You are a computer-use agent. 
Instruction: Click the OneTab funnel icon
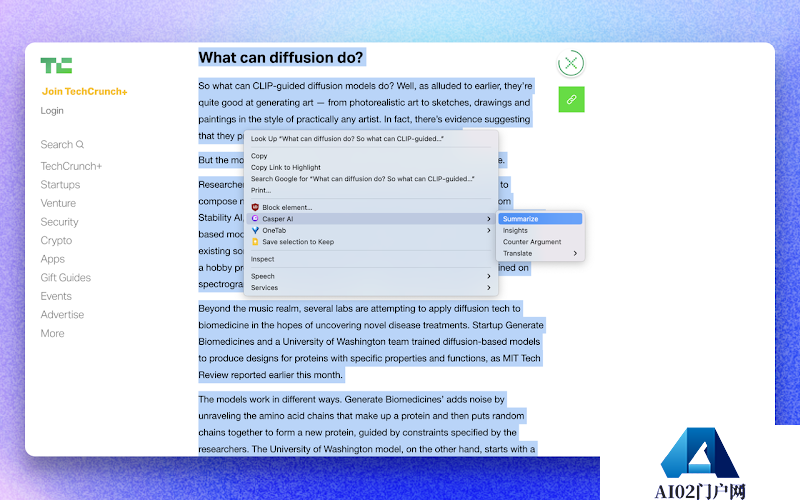click(x=255, y=230)
